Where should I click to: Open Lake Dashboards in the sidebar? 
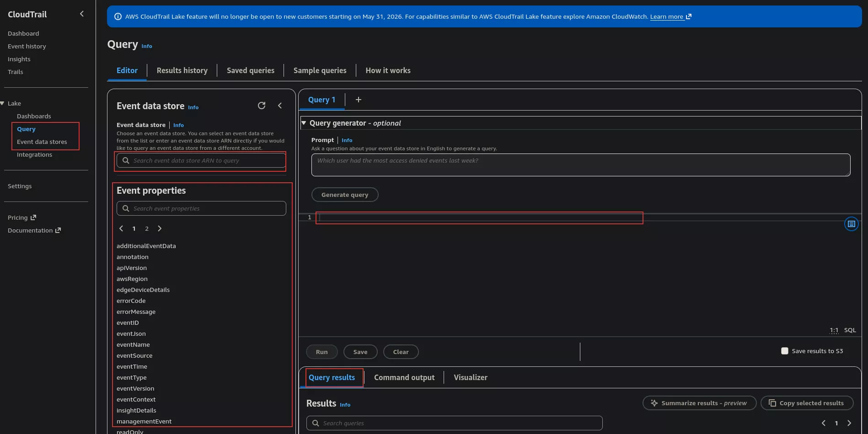coord(34,116)
